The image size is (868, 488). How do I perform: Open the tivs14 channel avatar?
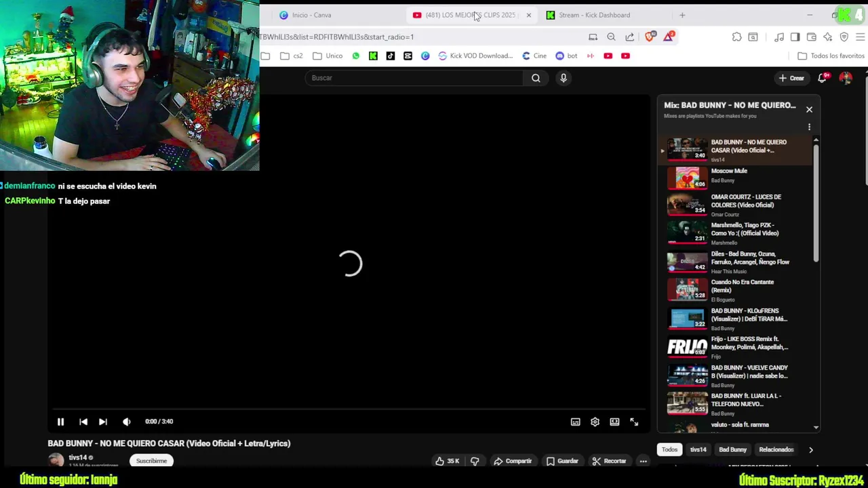coord(56,460)
